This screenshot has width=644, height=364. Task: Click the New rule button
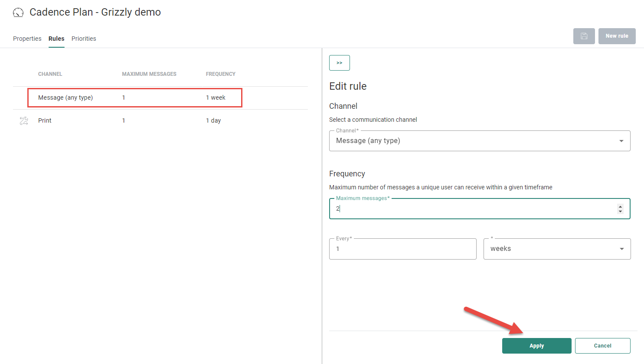[x=617, y=36]
